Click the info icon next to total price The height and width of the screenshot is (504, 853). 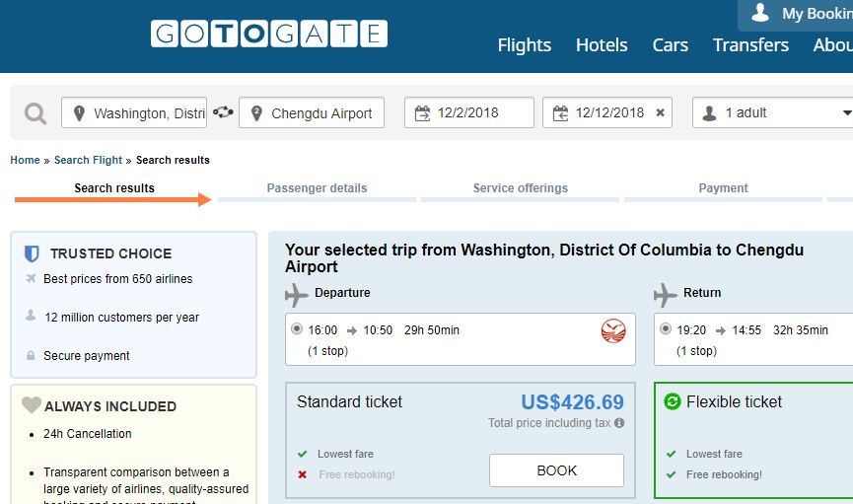(x=619, y=423)
